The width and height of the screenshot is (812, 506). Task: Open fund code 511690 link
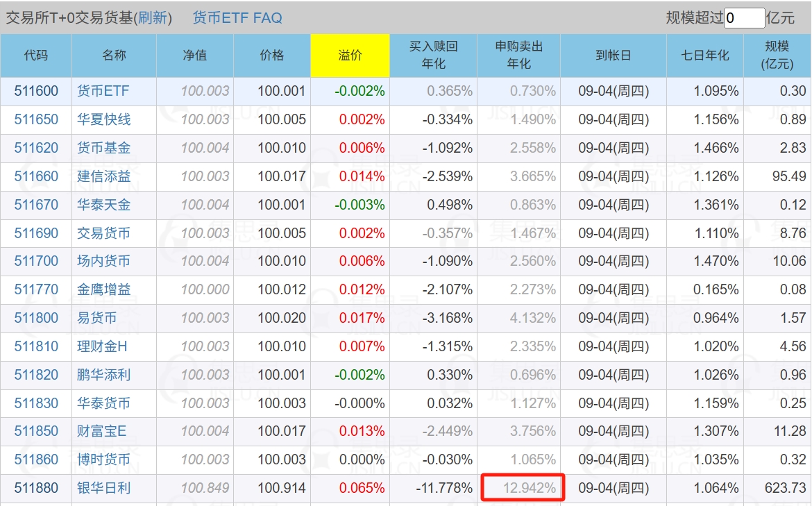coord(36,233)
